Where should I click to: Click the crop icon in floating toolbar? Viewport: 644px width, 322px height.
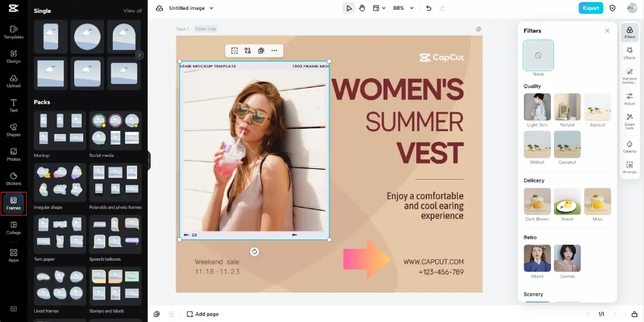point(234,51)
